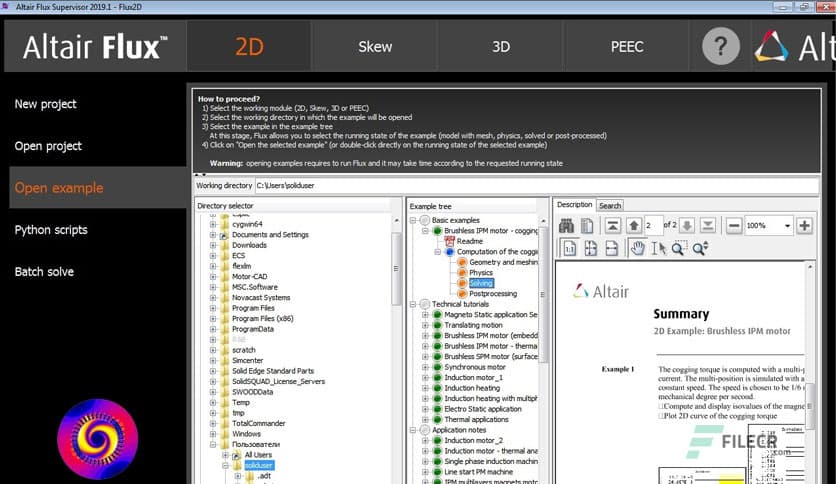
Task: Expand the Induction heating example node
Action: 425,387
